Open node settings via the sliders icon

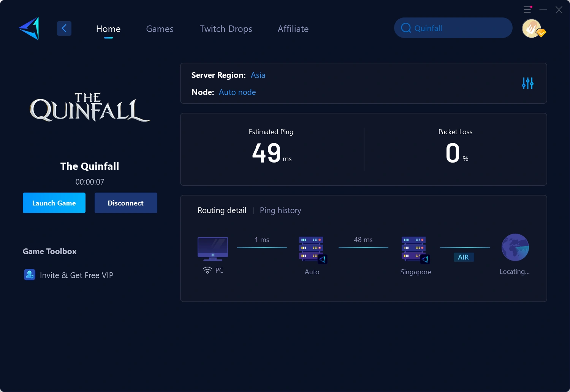point(527,83)
